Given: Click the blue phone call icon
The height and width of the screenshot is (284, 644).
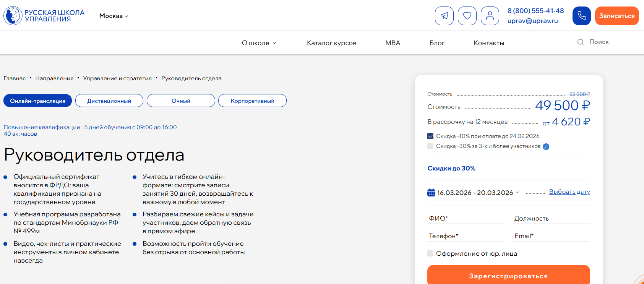Looking at the screenshot, I should pos(581,16).
